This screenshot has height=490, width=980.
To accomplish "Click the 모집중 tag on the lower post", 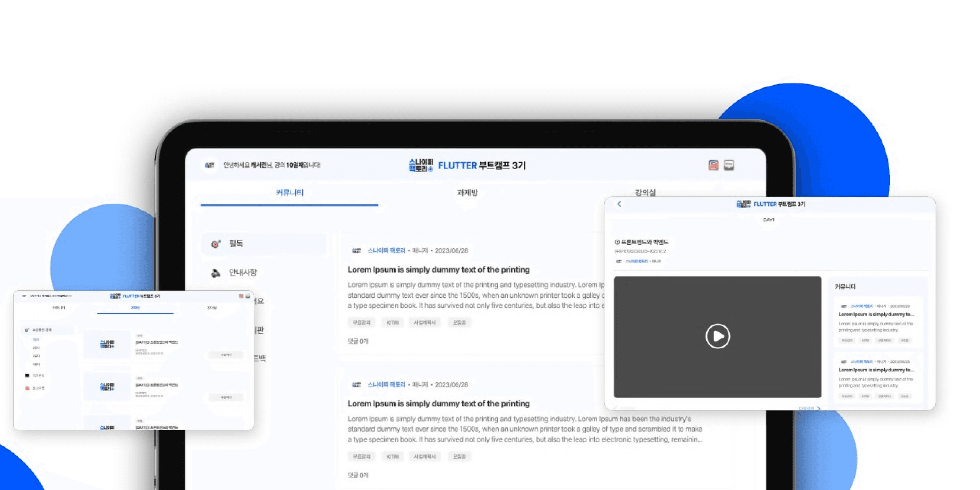I will 459,456.
